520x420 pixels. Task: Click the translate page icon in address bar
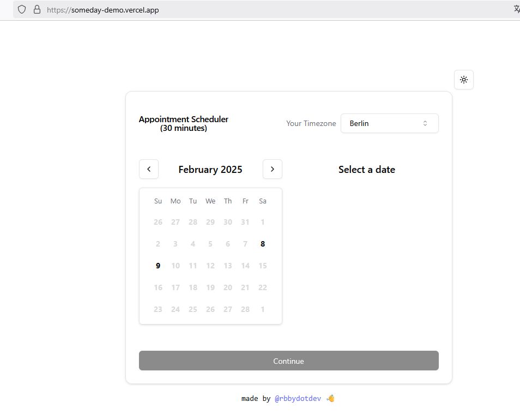(x=516, y=9)
